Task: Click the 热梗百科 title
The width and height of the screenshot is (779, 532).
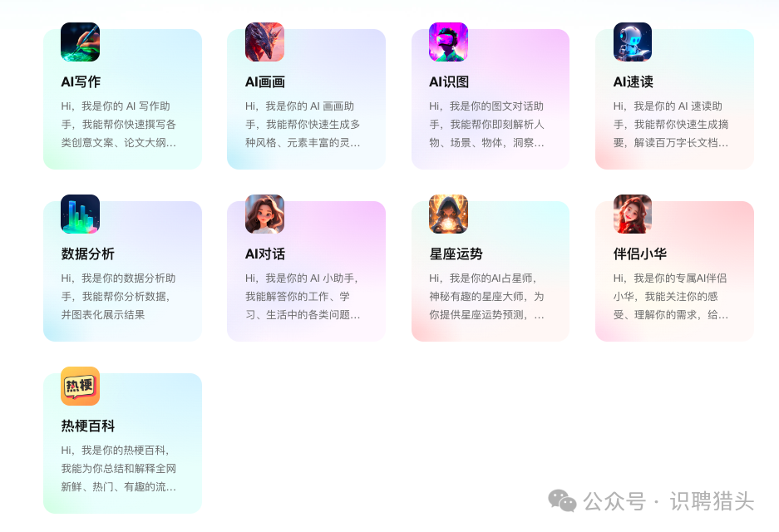Action: pyautogui.click(x=87, y=426)
